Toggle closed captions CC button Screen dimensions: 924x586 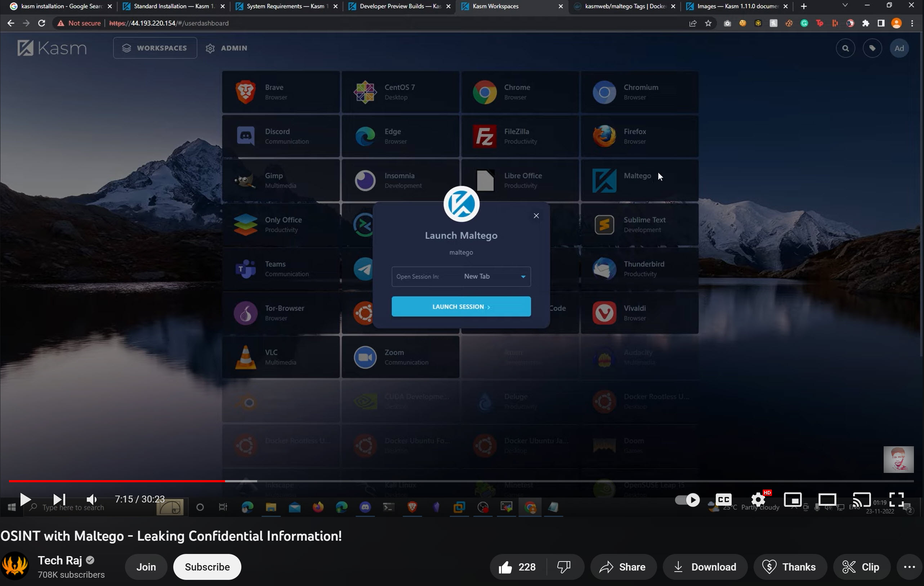point(723,500)
